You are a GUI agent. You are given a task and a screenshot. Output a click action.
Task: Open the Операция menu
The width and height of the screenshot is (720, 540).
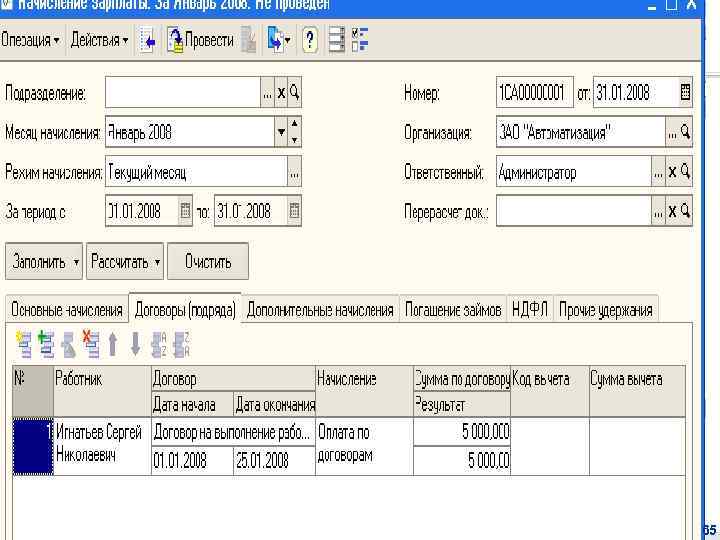pyautogui.click(x=30, y=40)
